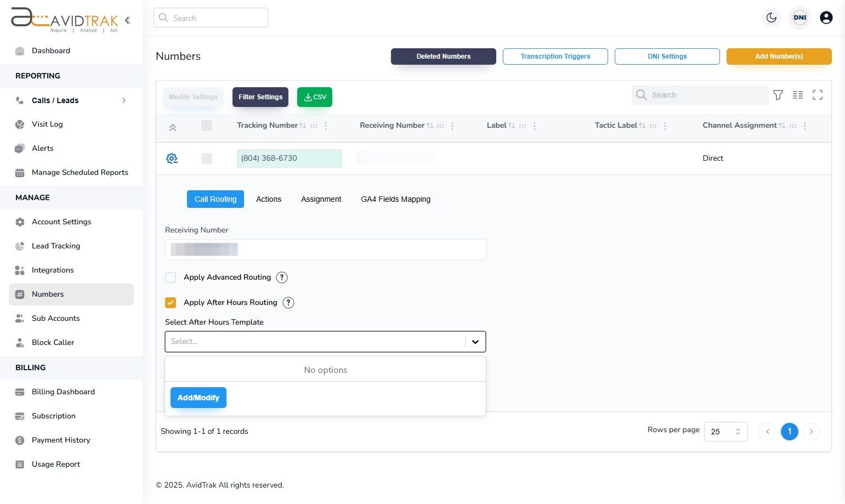Click the Subscription sidebar icon

click(20, 416)
